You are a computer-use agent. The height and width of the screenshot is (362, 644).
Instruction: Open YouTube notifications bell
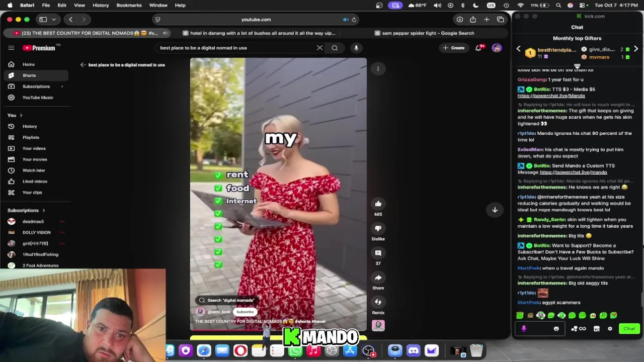[x=478, y=48]
